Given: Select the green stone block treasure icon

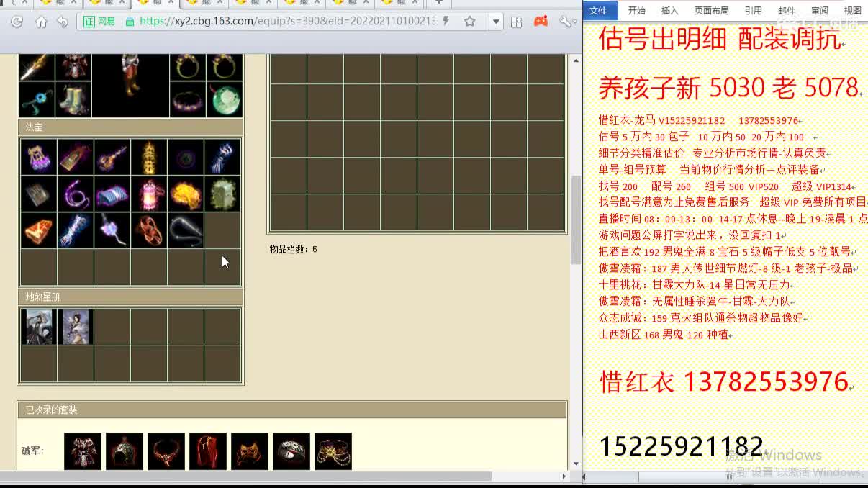Looking at the screenshot, I should (222, 194).
